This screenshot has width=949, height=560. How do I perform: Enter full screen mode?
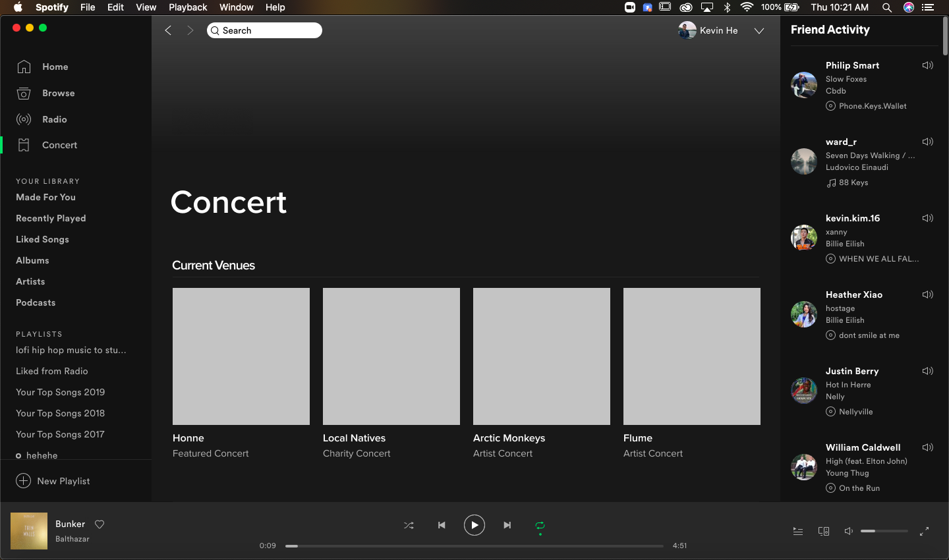[924, 531]
